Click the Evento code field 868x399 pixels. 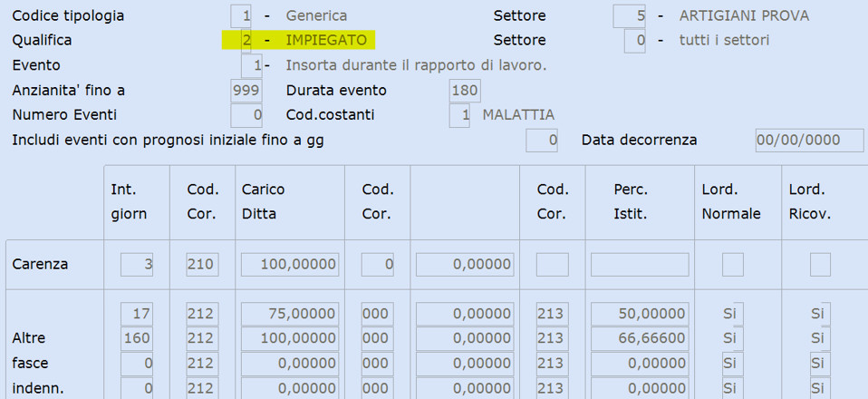coord(252,65)
